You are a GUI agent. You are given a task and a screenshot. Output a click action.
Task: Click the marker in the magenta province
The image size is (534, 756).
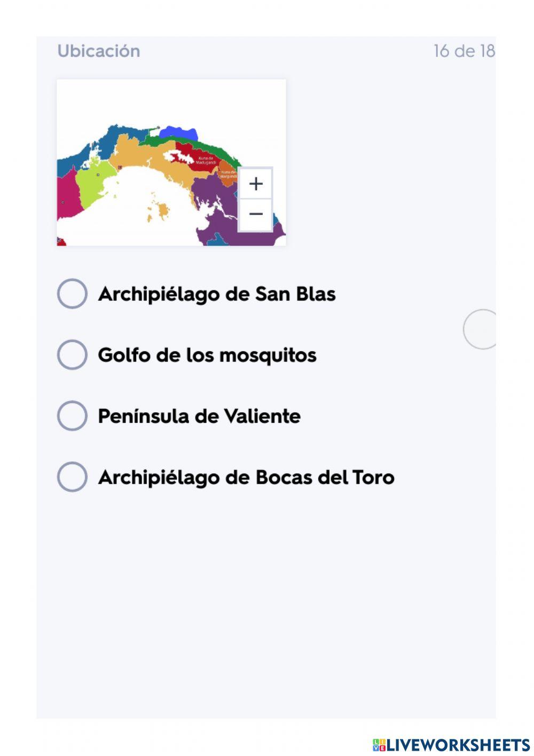[x=63, y=202]
